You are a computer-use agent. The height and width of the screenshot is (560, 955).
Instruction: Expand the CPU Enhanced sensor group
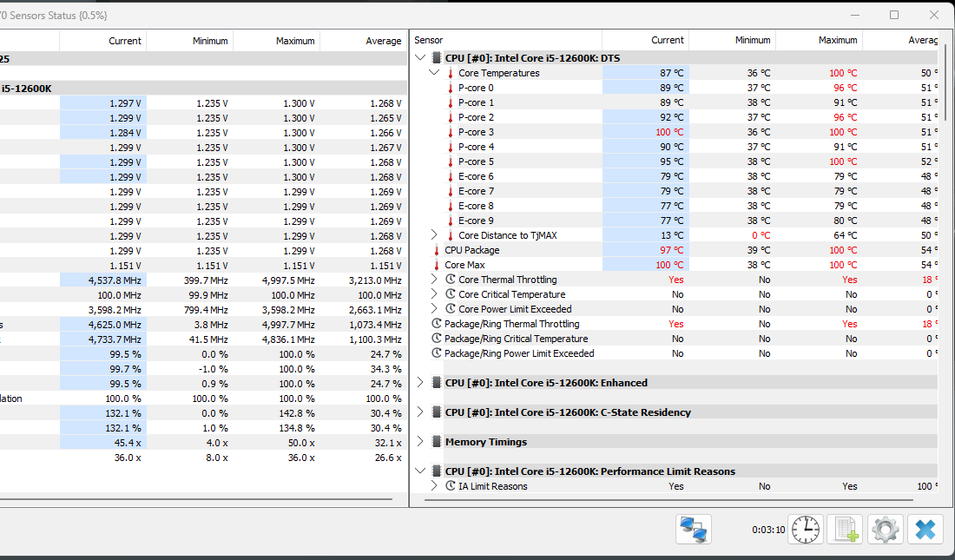(x=420, y=382)
